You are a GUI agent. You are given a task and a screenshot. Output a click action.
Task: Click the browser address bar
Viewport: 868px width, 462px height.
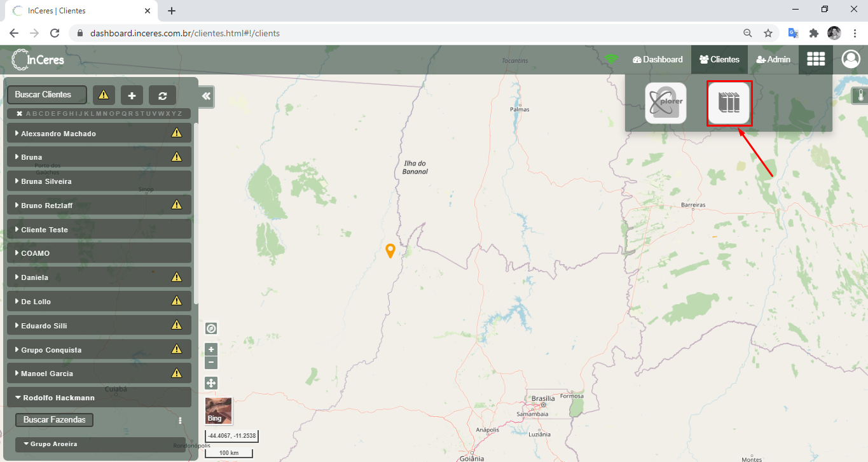(407, 33)
